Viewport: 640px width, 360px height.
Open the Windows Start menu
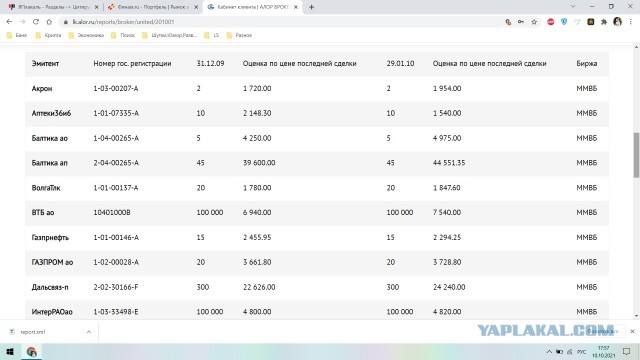click(x=10, y=351)
